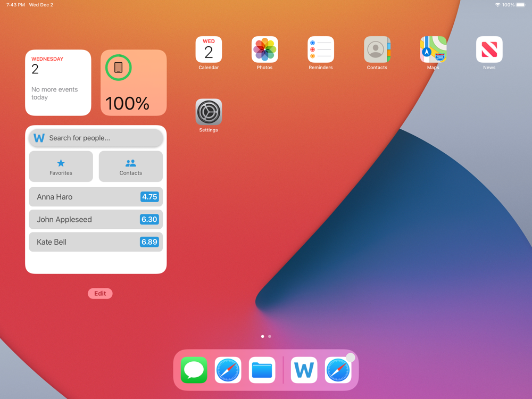The image size is (532, 399).
Task: Tap the Wed Dec 2 date in status bar
Action: tap(41, 5)
